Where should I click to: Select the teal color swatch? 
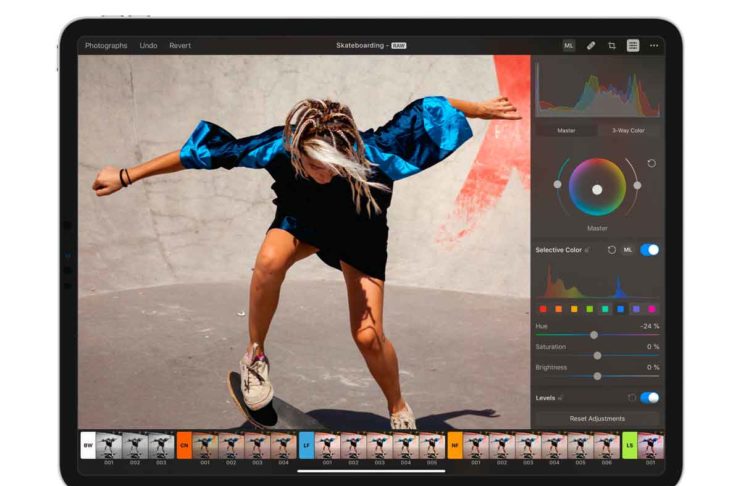tap(605, 309)
